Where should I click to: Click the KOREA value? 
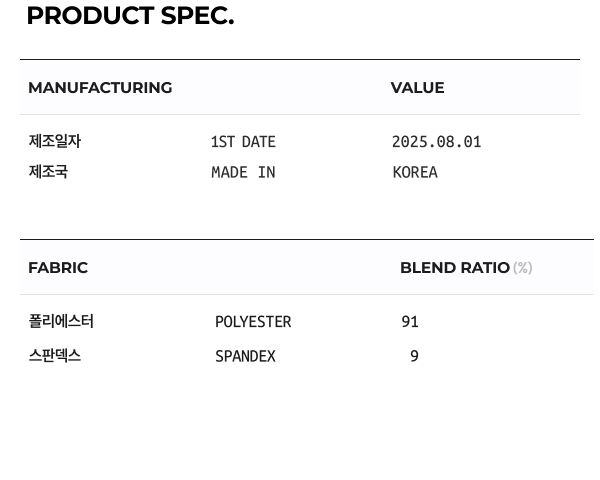point(415,172)
